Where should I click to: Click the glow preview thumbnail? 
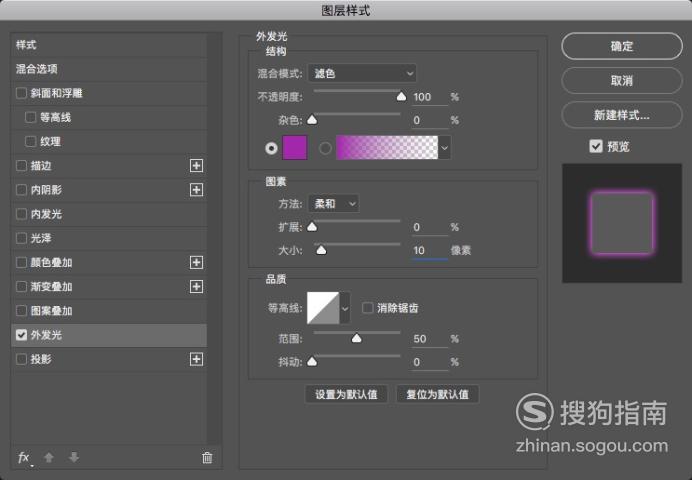[622, 223]
